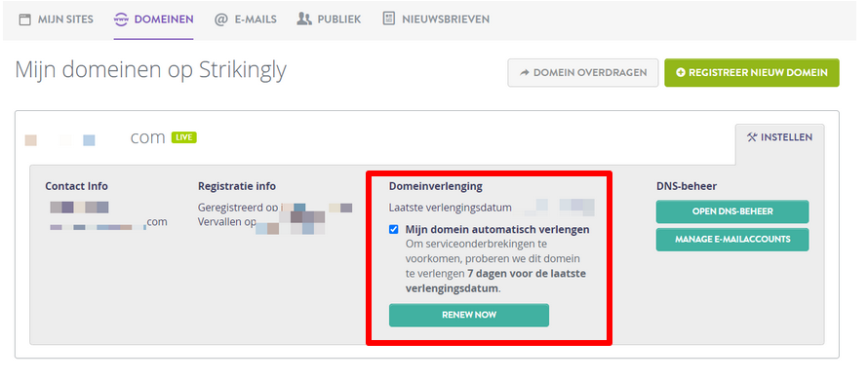The image size is (868, 380).
Task: Click the Laatste verlengingsdatum label
Action: pyautogui.click(x=450, y=208)
